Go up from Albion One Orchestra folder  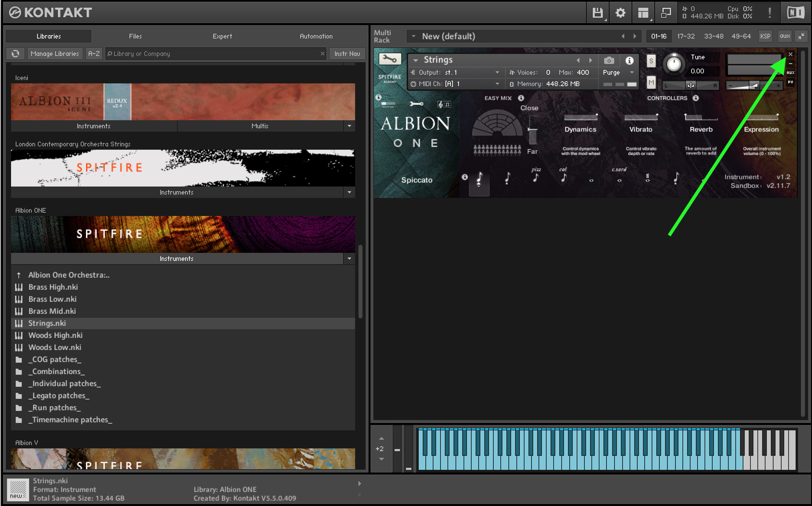click(19, 275)
